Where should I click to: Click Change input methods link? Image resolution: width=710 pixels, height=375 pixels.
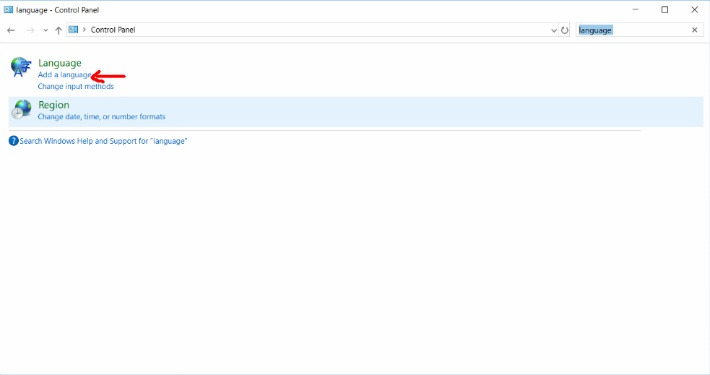pyautogui.click(x=76, y=87)
